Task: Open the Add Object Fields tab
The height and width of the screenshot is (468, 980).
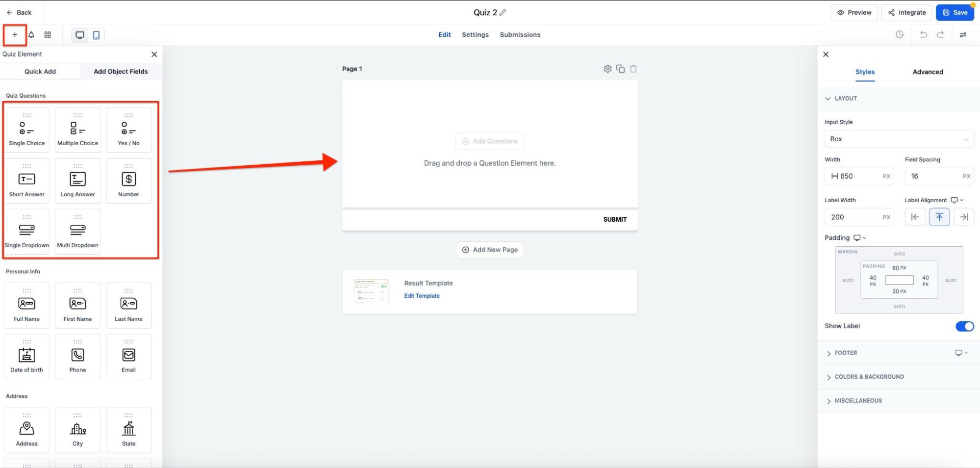Action: coord(121,71)
